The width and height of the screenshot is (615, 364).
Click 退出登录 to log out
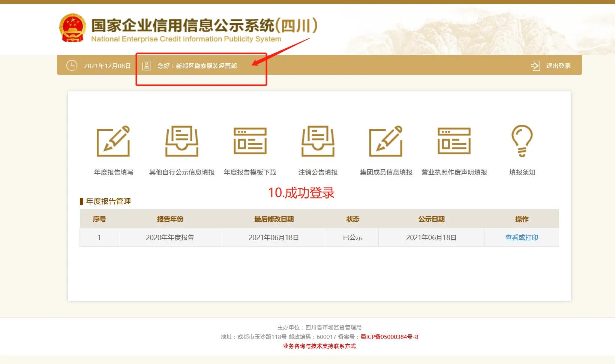coord(558,66)
